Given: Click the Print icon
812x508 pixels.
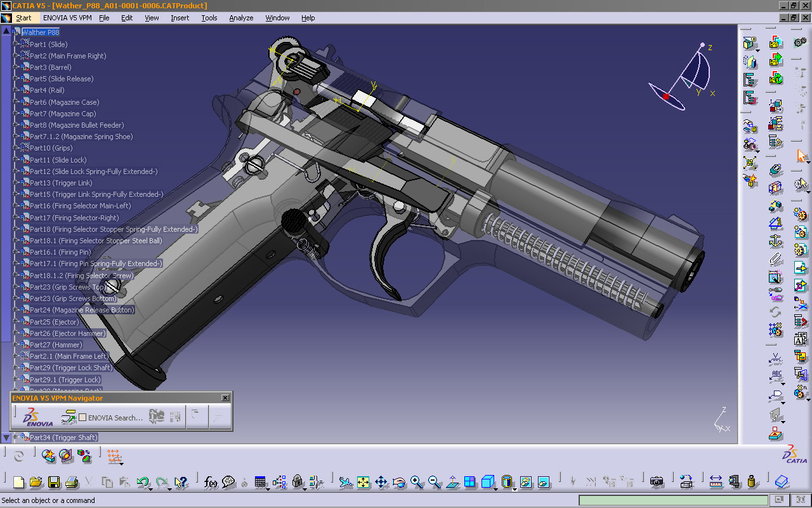Looking at the screenshot, I should (72, 483).
